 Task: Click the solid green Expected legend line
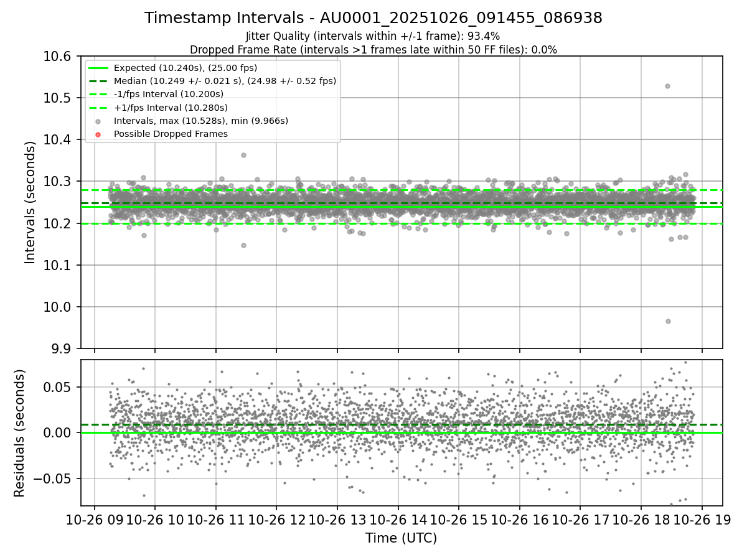click(99, 68)
